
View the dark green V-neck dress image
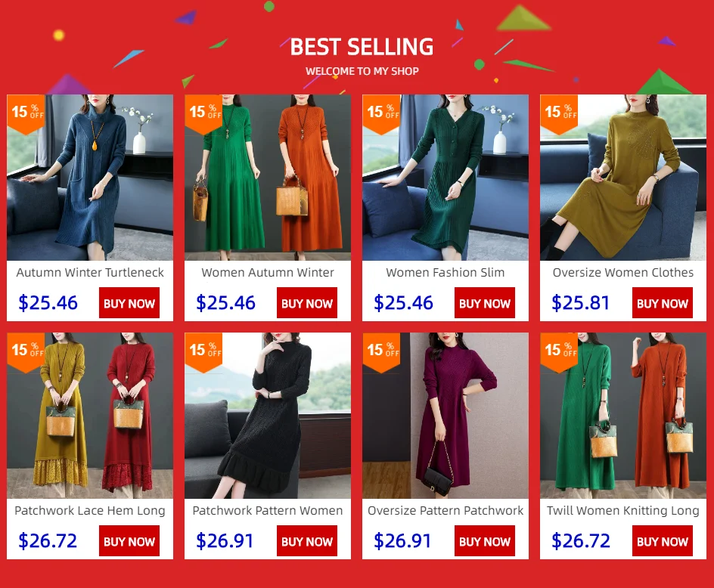pyautogui.click(x=445, y=178)
